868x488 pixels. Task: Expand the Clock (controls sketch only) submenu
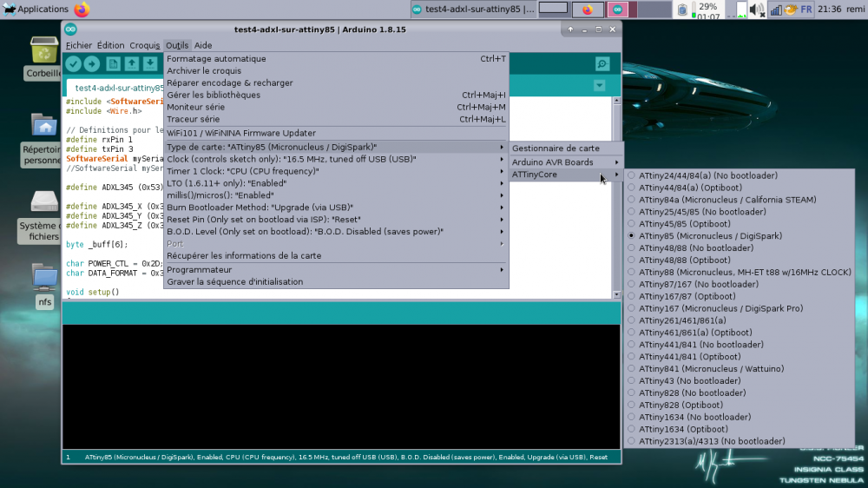click(336, 160)
